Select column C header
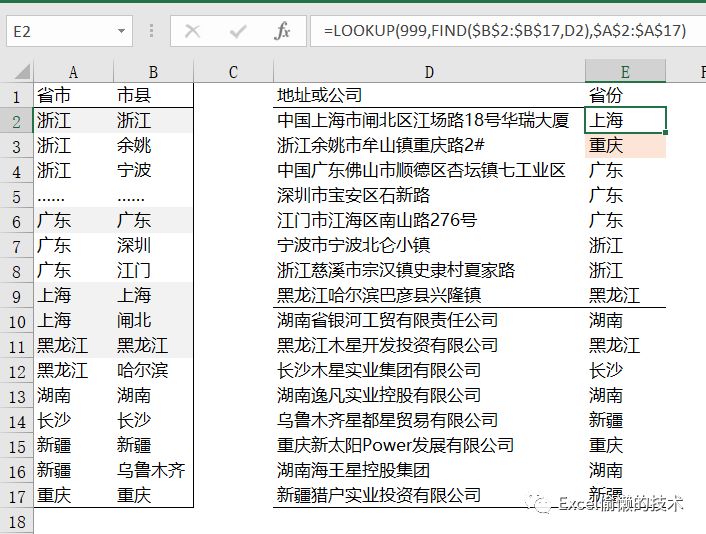 [233, 72]
